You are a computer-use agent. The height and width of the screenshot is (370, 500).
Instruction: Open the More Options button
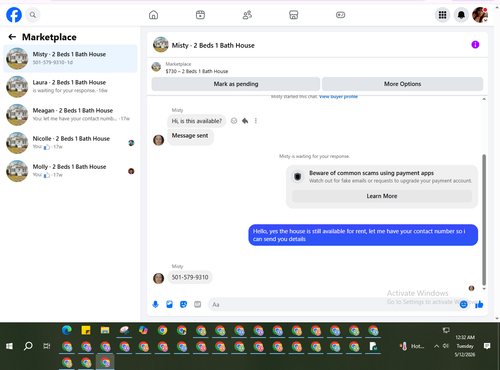(402, 84)
